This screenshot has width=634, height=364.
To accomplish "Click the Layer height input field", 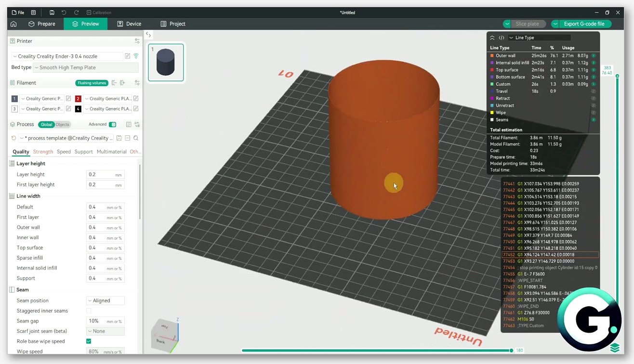I will coord(105,175).
